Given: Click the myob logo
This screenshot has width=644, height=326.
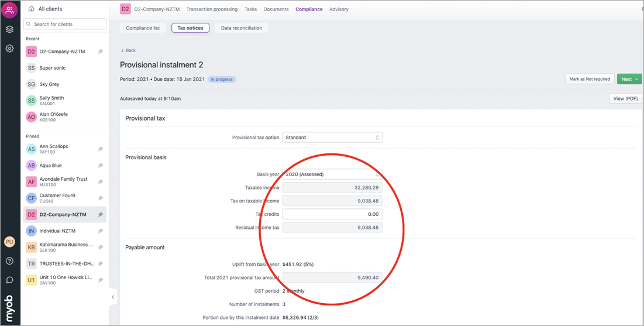Looking at the screenshot, I should coord(9,308).
